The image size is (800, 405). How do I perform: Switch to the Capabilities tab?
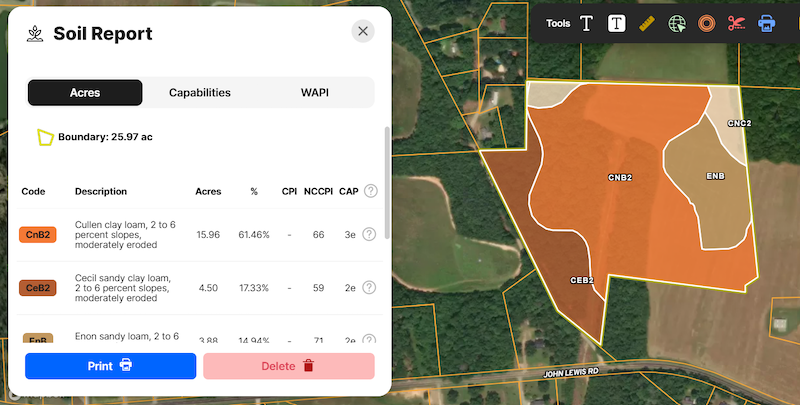[x=200, y=93]
